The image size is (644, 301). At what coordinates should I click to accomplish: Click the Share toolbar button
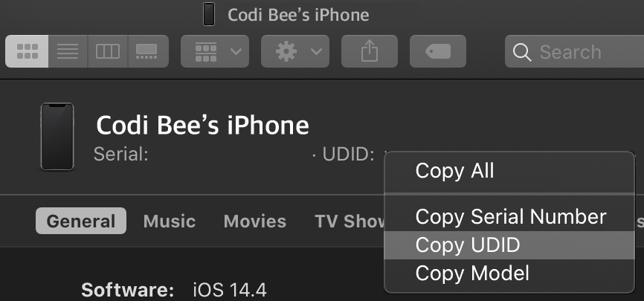(369, 52)
